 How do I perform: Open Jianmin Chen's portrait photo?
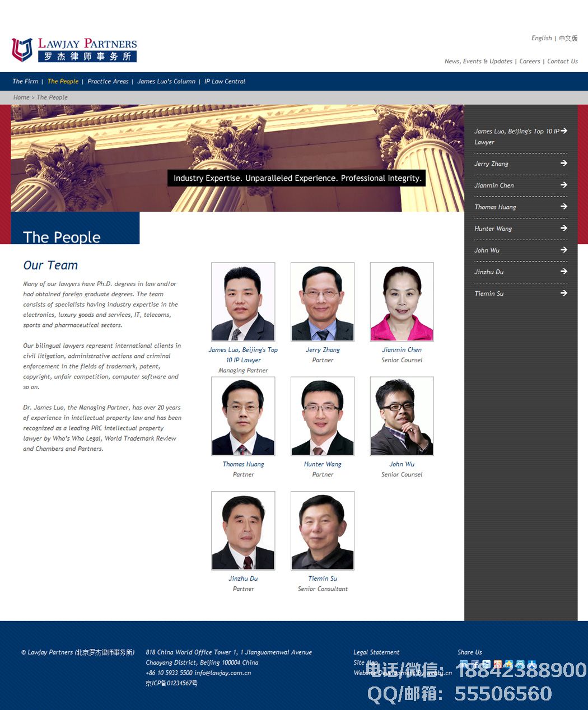click(402, 302)
